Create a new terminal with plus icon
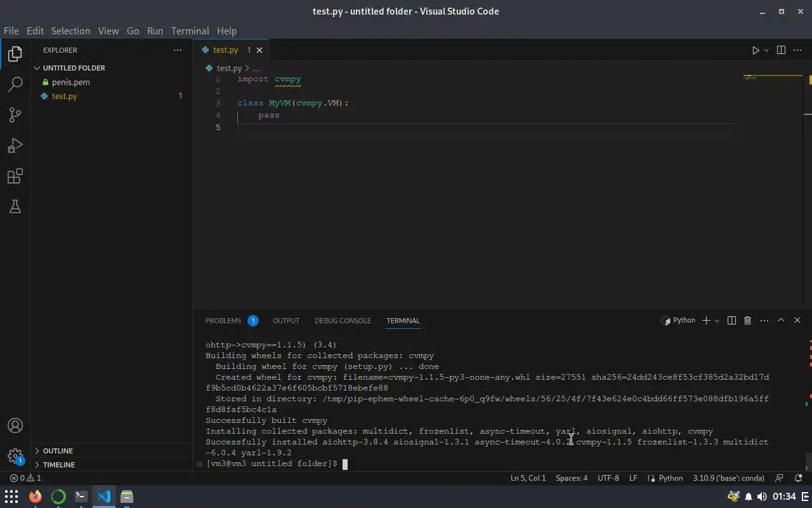The image size is (812, 508). (706, 321)
